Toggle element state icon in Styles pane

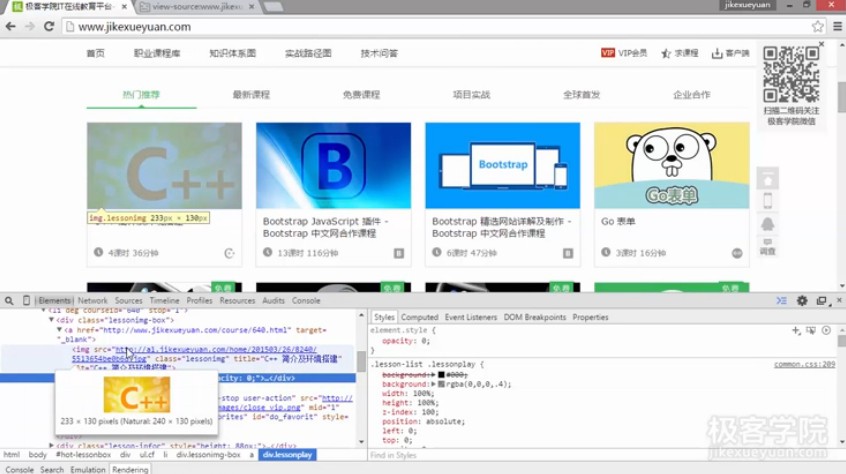coord(811,330)
